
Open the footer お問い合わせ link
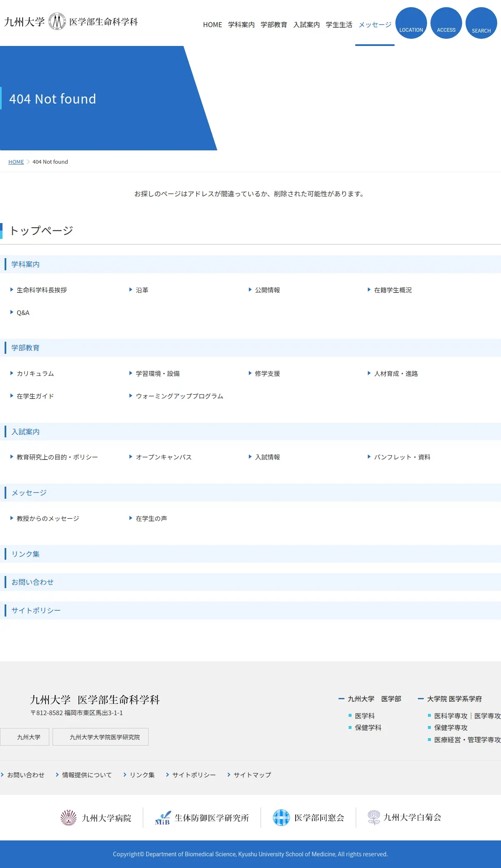point(26,775)
